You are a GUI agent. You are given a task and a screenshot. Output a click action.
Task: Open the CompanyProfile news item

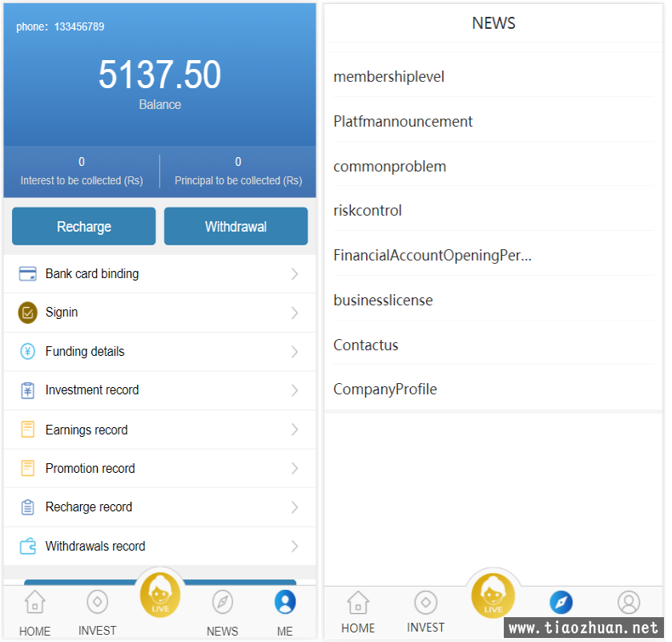click(493, 389)
